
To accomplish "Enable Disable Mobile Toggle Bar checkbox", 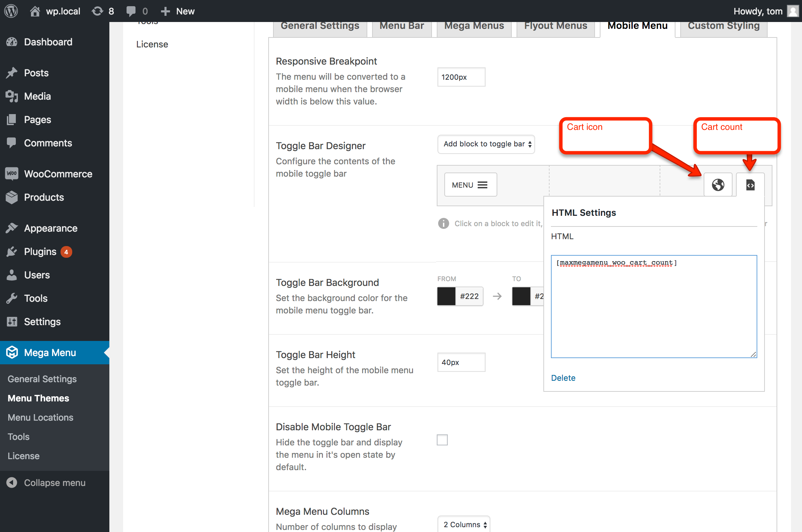I will click(442, 440).
